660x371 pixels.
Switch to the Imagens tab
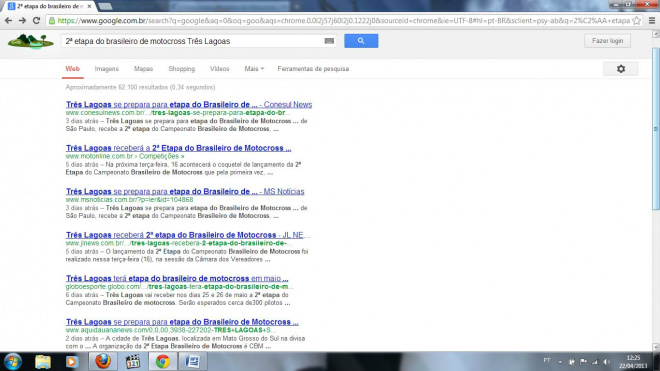coord(106,69)
